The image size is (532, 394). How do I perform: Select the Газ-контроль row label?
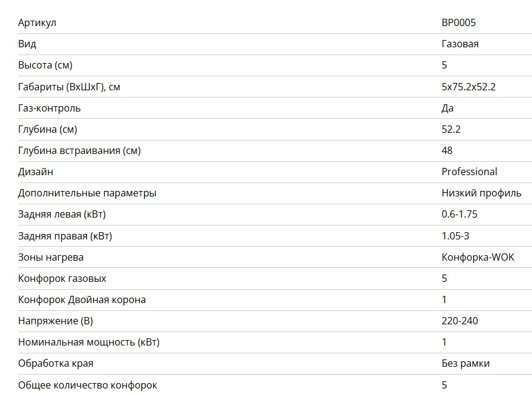49,109
